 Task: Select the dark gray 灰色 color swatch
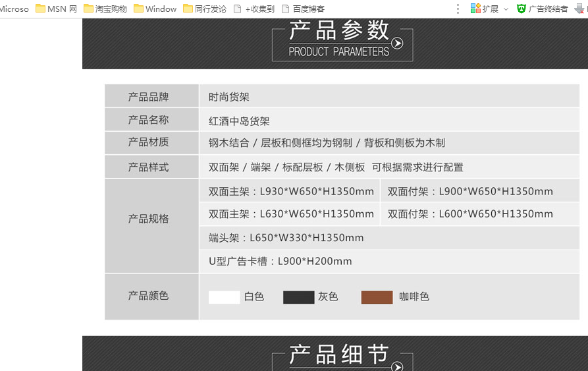(x=298, y=297)
